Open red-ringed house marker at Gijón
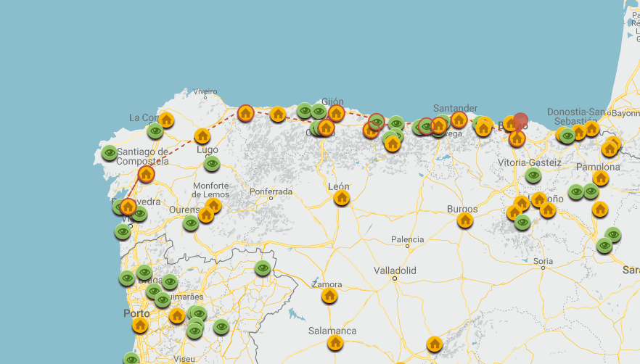 (336, 113)
